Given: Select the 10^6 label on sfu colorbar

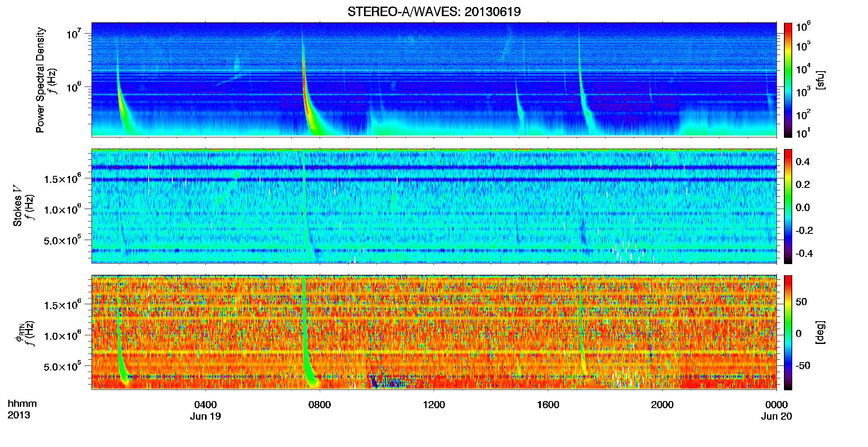Looking at the screenshot, I should (803, 27).
